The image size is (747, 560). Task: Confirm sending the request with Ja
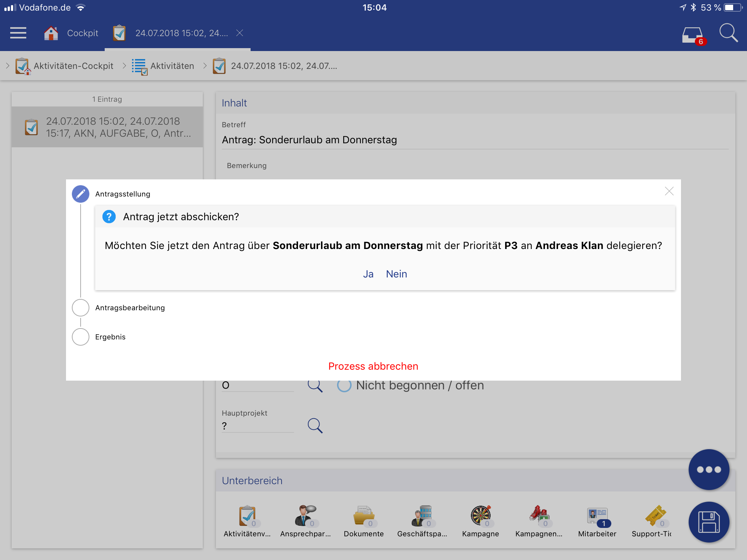coord(368,274)
